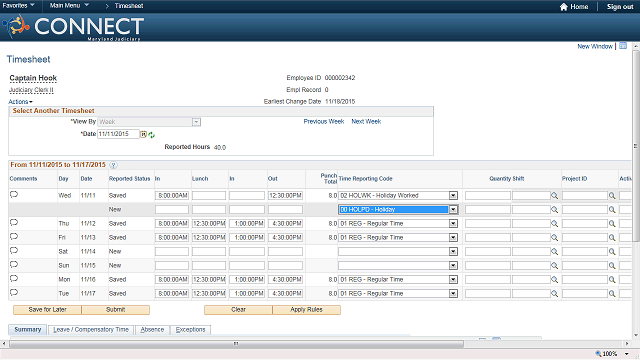Open comment bubble for Thu 11/12

(x=14, y=222)
